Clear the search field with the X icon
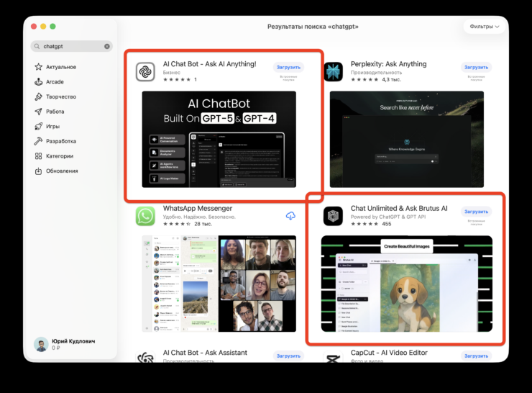This screenshot has height=393, width=532. (x=107, y=46)
